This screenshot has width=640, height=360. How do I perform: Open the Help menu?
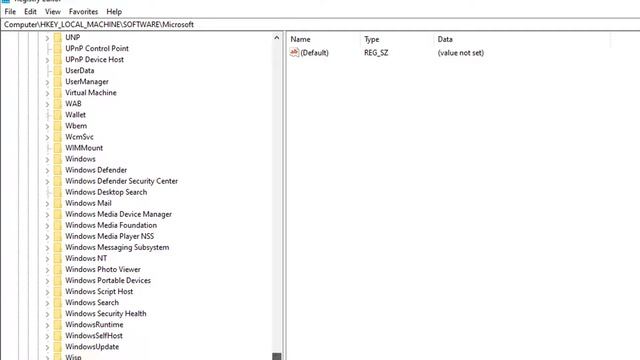(114, 12)
